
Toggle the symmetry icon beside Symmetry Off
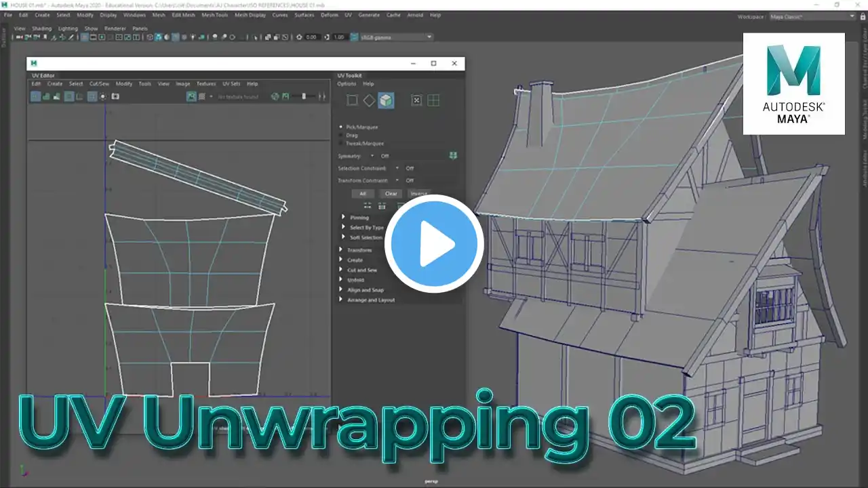(x=453, y=155)
